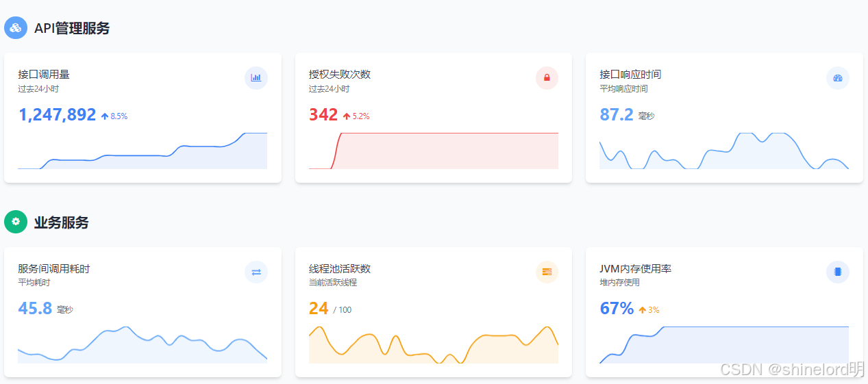The image size is (868, 384).
Task: Click the 毫秒 unit beside 45.8
Action: tap(64, 310)
